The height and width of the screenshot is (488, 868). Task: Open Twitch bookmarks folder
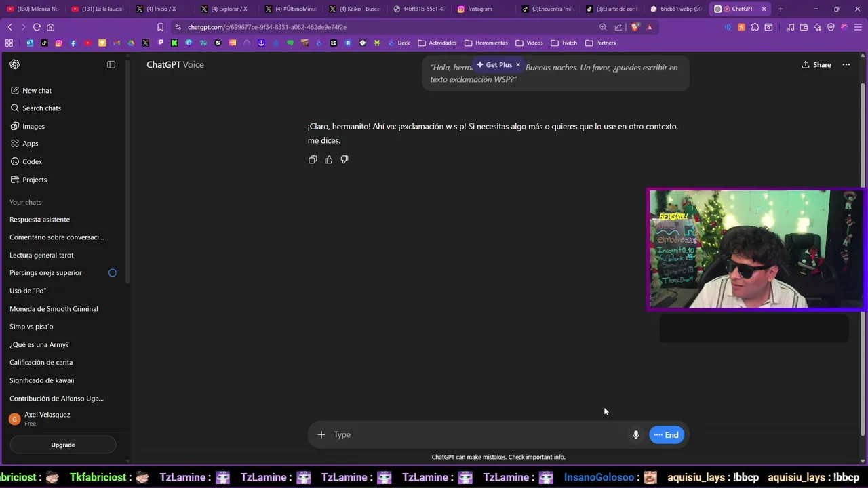point(564,43)
